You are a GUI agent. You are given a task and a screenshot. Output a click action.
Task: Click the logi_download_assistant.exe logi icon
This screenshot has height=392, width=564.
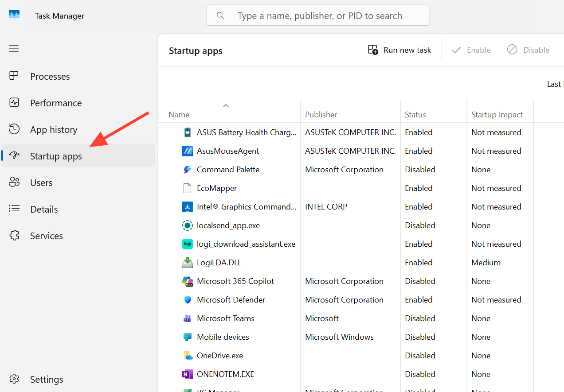point(188,244)
